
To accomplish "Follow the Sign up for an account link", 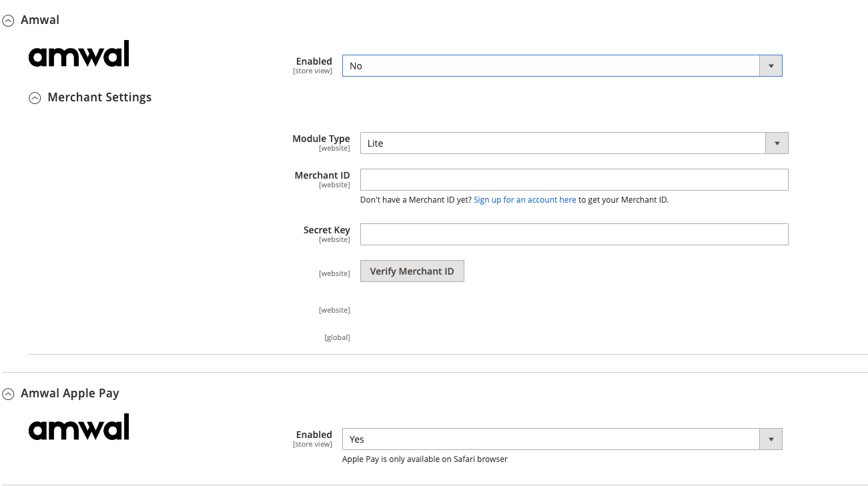I will [x=524, y=199].
